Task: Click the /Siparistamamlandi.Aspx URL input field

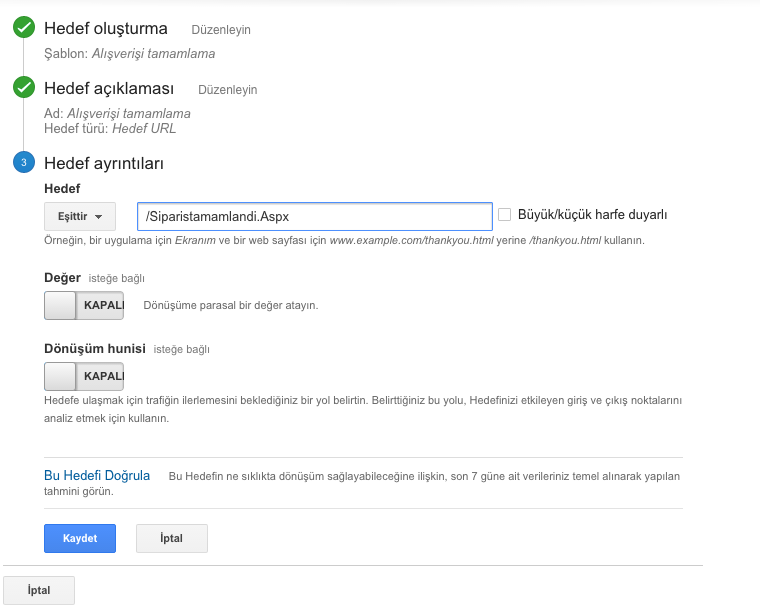Action: pyautogui.click(x=315, y=216)
